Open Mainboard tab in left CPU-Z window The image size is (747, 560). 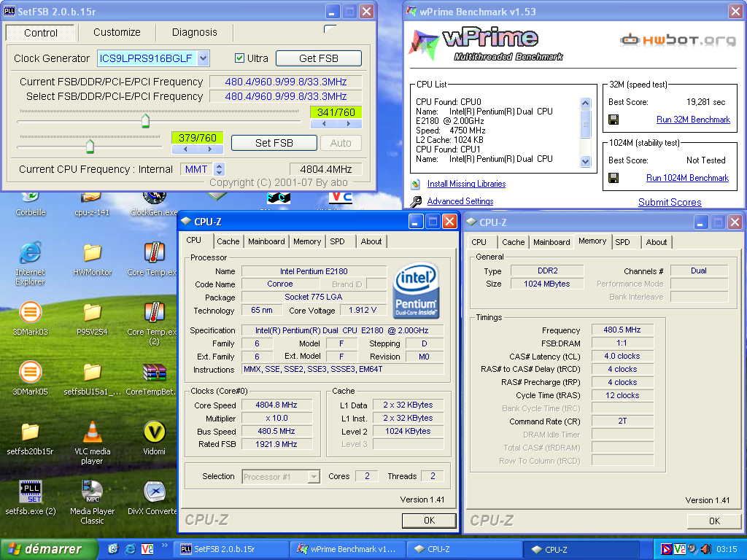[266, 241]
